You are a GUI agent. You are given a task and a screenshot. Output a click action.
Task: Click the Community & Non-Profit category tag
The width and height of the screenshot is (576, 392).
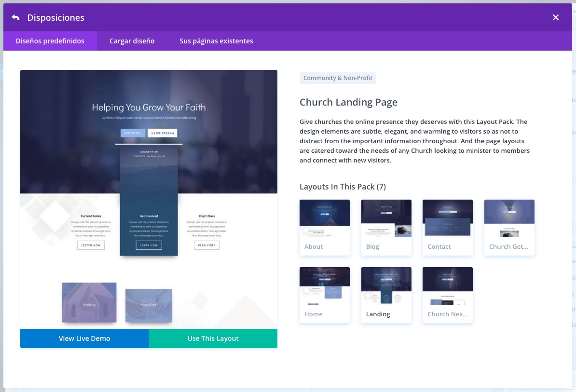click(338, 78)
